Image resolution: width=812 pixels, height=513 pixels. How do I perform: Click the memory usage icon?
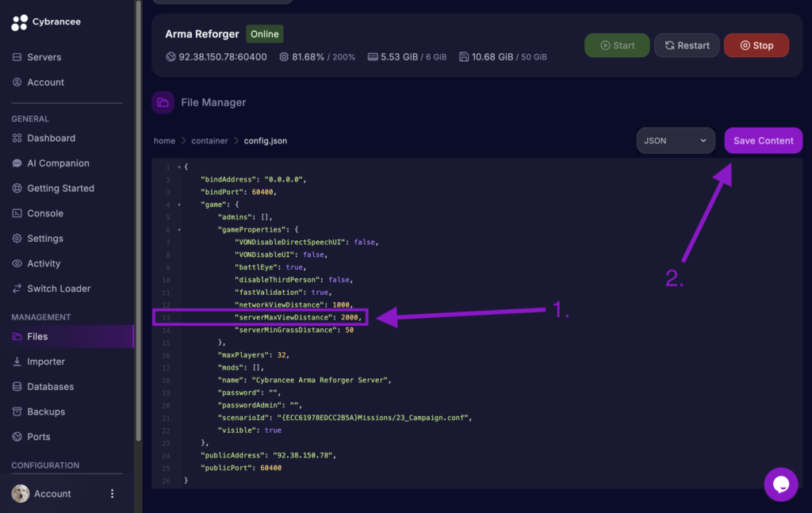[373, 57]
